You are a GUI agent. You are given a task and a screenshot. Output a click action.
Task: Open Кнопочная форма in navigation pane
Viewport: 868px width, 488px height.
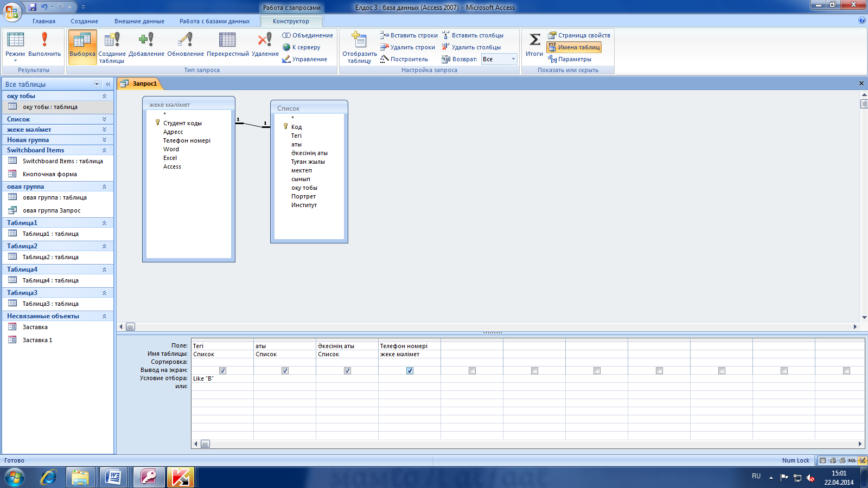click(x=58, y=174)
